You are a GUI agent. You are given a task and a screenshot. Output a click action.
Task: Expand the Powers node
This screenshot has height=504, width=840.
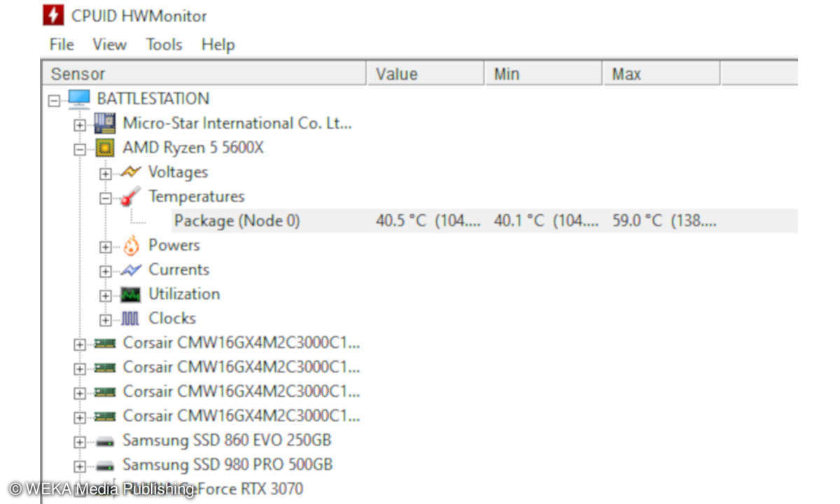pyautogui.click(x=105, y=247)
